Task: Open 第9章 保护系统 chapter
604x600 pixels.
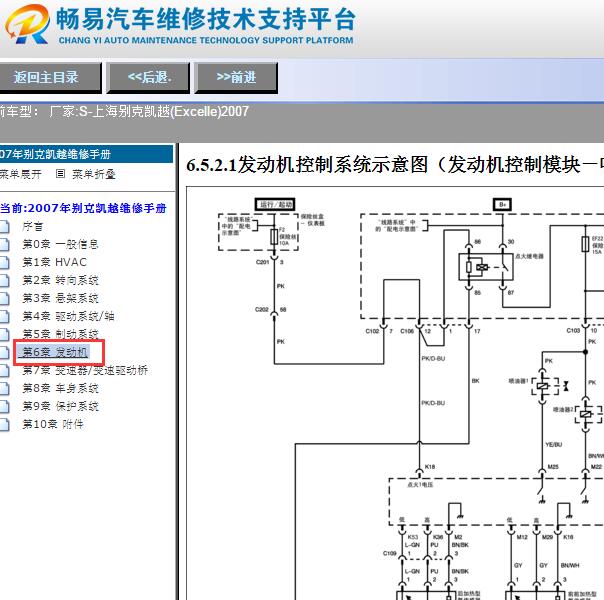Action: coord(60,406)
